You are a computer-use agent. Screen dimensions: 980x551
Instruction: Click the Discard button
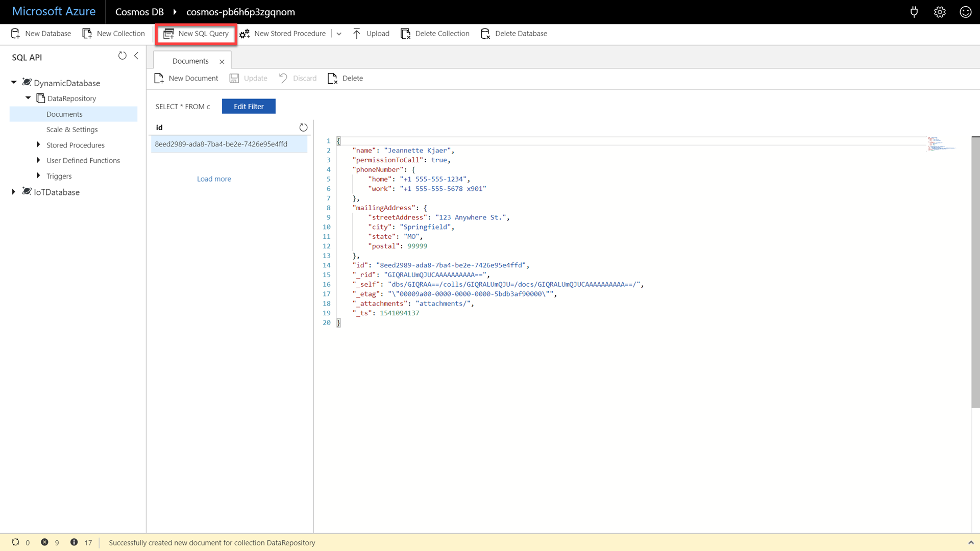tap(298, 78)
